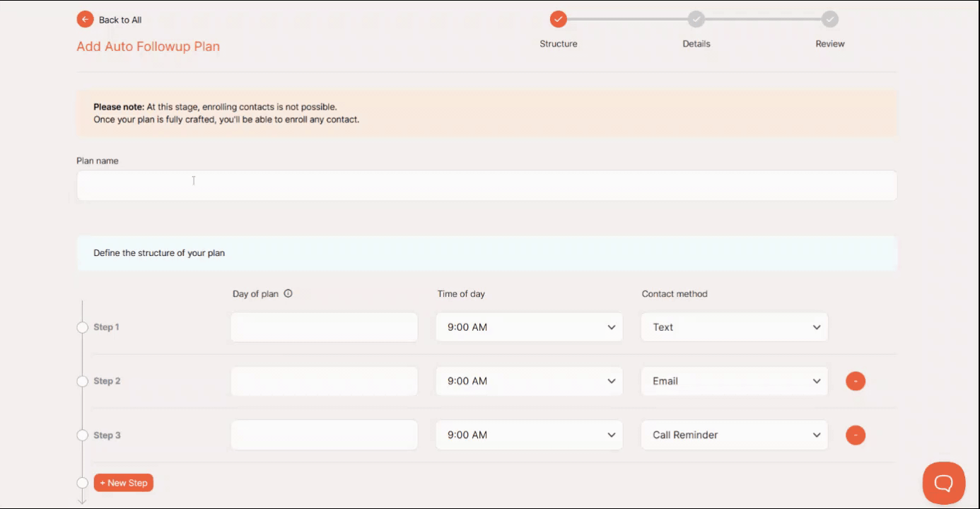The height and width of the screenshot is (509, 980).
Task: Open Step 1 Time of day dropdown
Action: [529, 327]
